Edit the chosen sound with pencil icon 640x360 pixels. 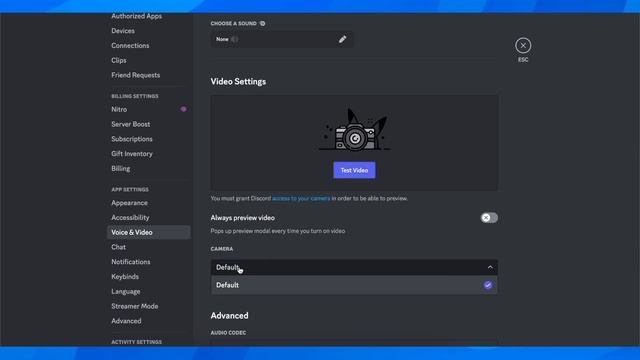coord(342,39)
